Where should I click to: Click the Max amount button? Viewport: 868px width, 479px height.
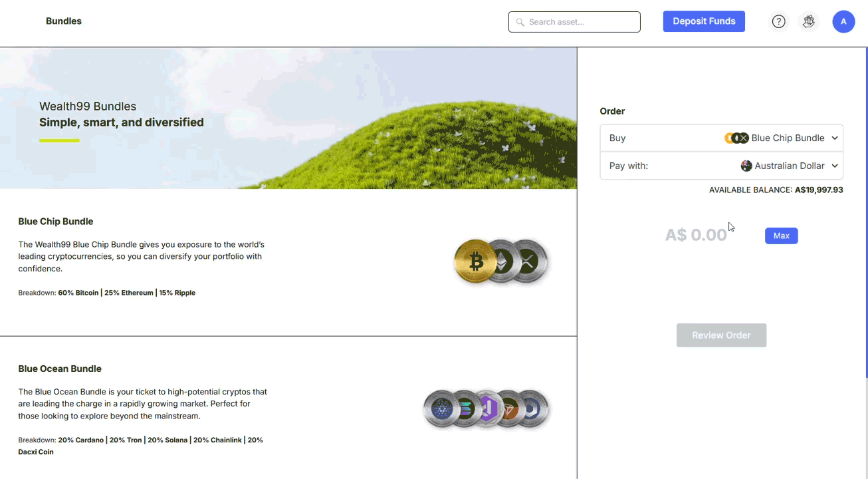coord(781,236)
